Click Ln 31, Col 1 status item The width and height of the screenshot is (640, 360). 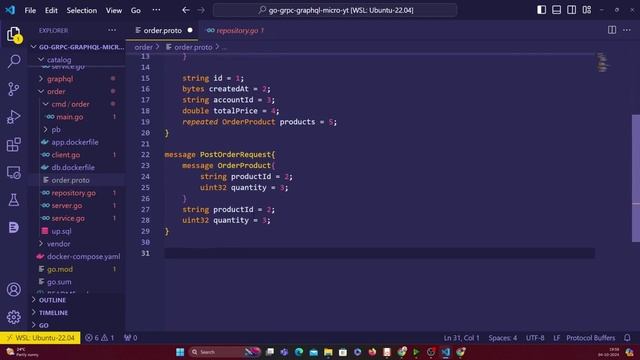(x=461, y=338)
